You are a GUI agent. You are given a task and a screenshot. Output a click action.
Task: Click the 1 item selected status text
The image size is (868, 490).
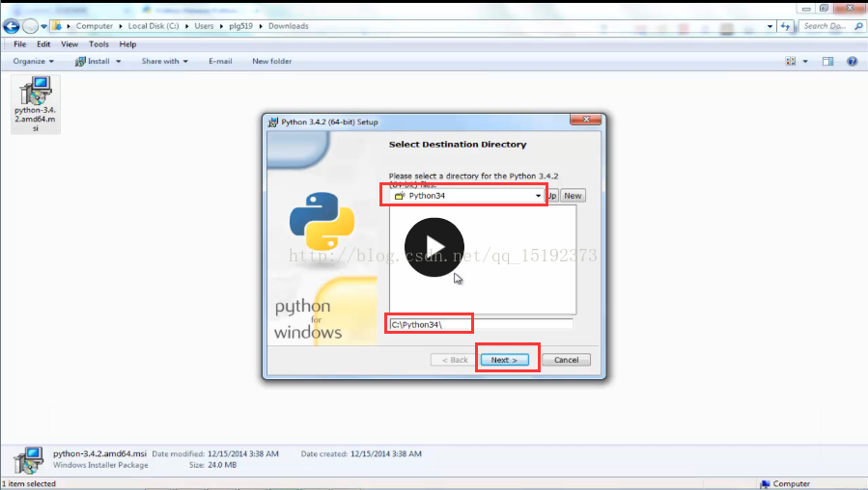coord(28,484)
